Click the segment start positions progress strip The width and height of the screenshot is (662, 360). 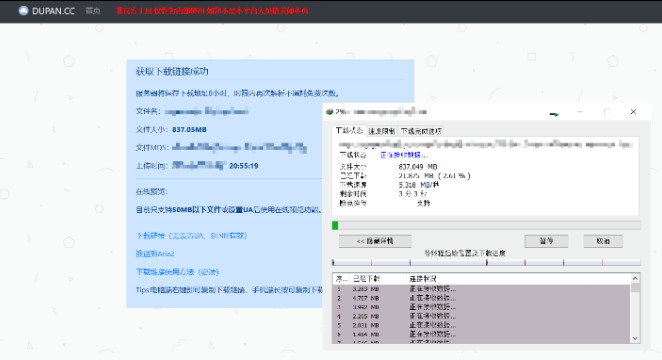(x=486, y=263)
